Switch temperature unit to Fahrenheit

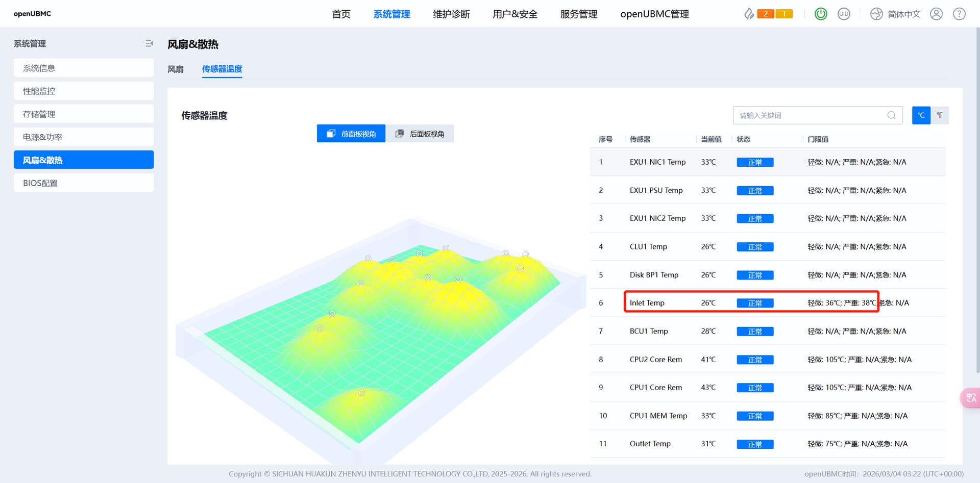[x=940, y=115]
